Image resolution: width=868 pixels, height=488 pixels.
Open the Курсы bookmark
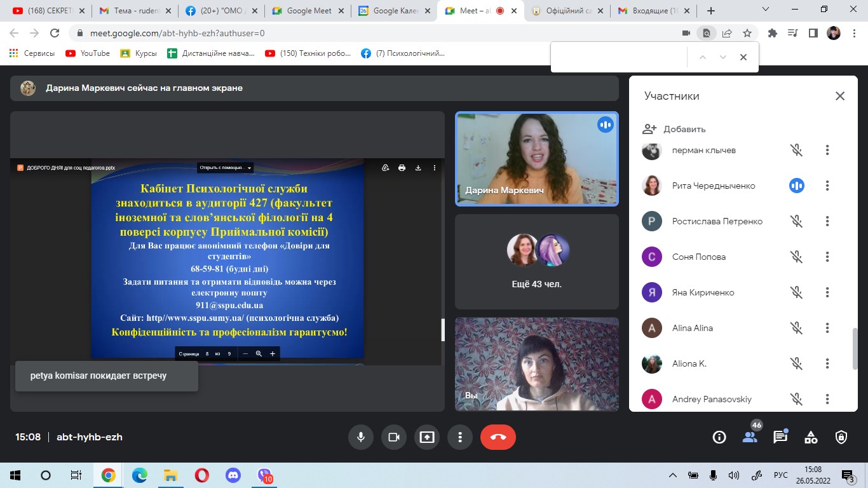(139, 53)
